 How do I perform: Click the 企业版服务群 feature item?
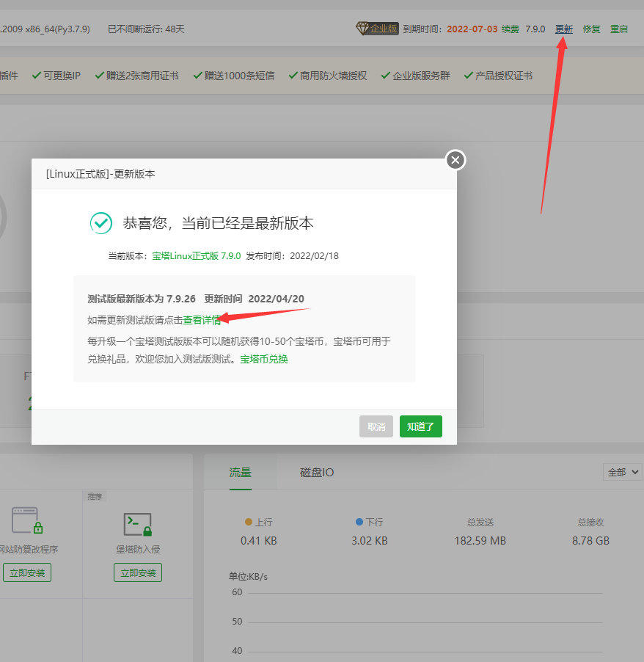[416, 76]
